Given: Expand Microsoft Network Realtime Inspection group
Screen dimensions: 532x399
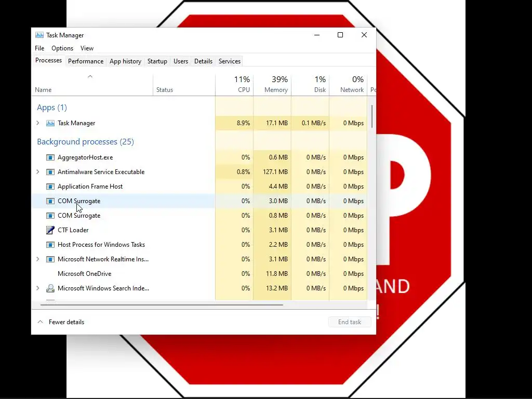Looking at the screenshot, I should (37, 259).
